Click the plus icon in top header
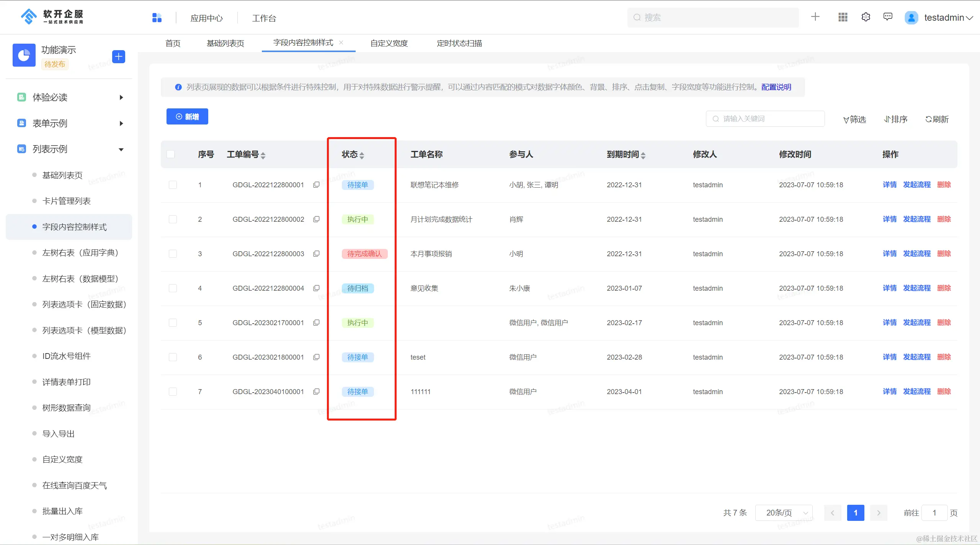Screen dimensions: 980x545 pos(815,17)
